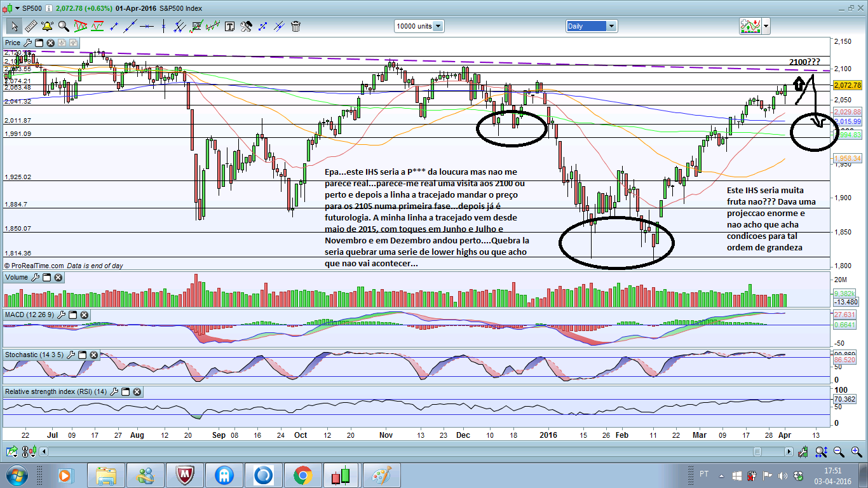This screenshot has width=868, height=488.
Task: Close the Volume indicator panel
Action: pos(58,277)
